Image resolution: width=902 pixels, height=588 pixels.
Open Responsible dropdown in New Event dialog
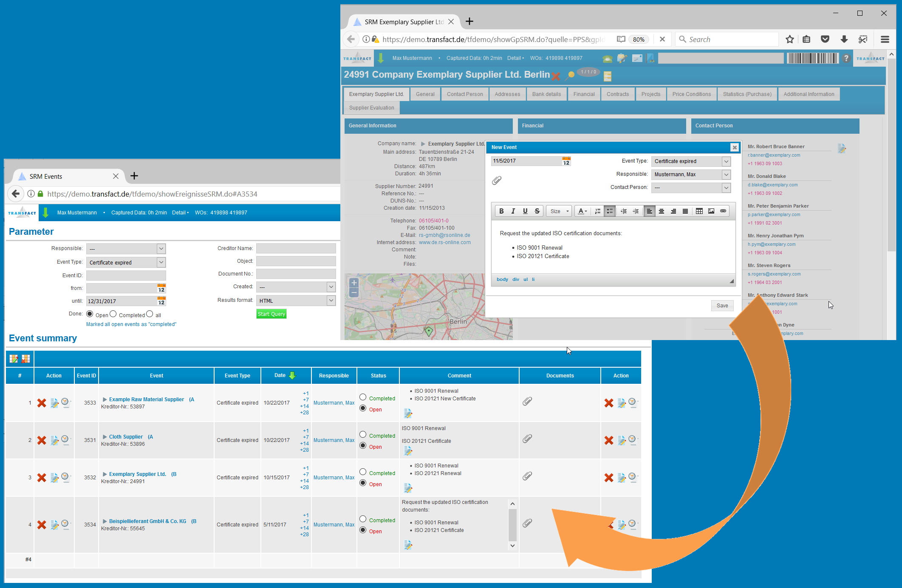pyautogui.click(x=691, y=174)
